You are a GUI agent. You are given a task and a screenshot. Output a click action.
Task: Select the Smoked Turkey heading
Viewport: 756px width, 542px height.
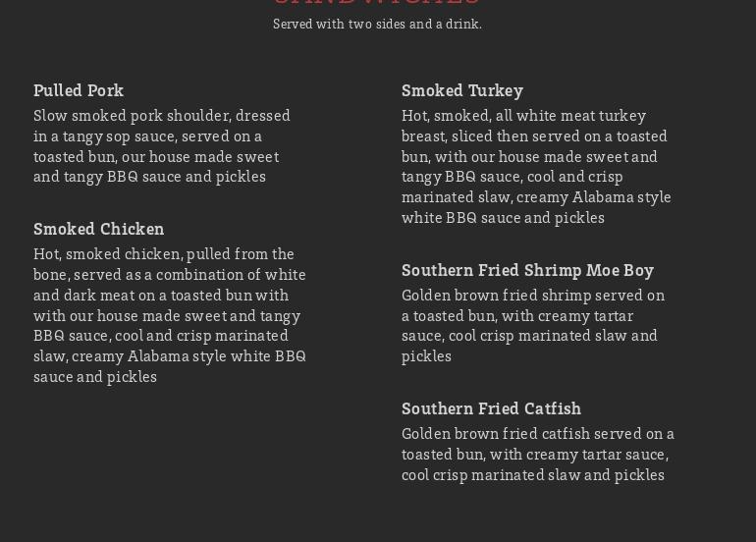click(461, 90)
